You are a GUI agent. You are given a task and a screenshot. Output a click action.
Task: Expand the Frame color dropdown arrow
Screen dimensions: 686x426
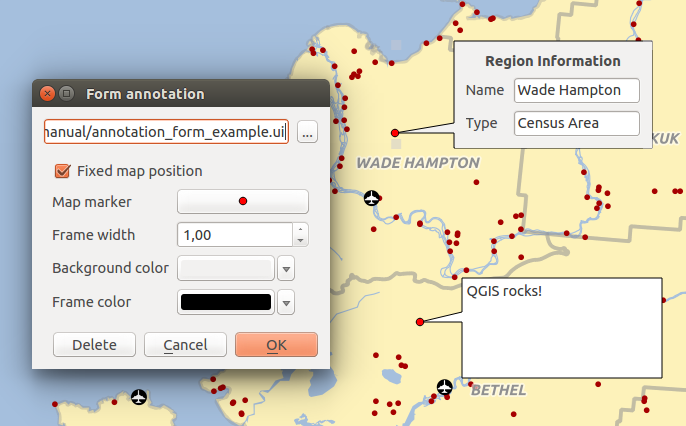pyautogui.click(x=286, y=302)
